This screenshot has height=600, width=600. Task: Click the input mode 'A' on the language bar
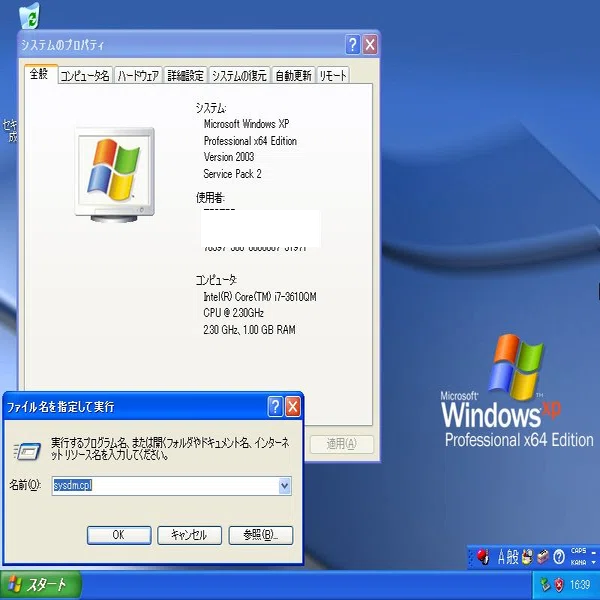[502, 557]
